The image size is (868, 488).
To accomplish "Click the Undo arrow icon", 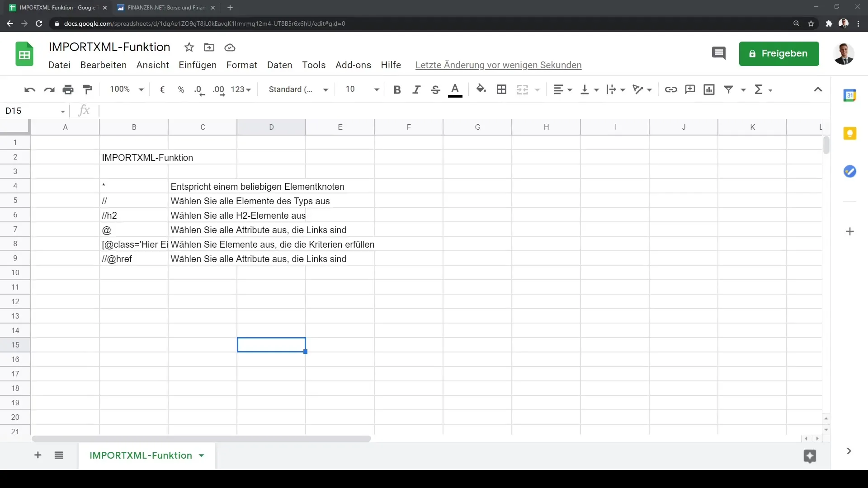I will pyautogui.click(x=30, y=89).
